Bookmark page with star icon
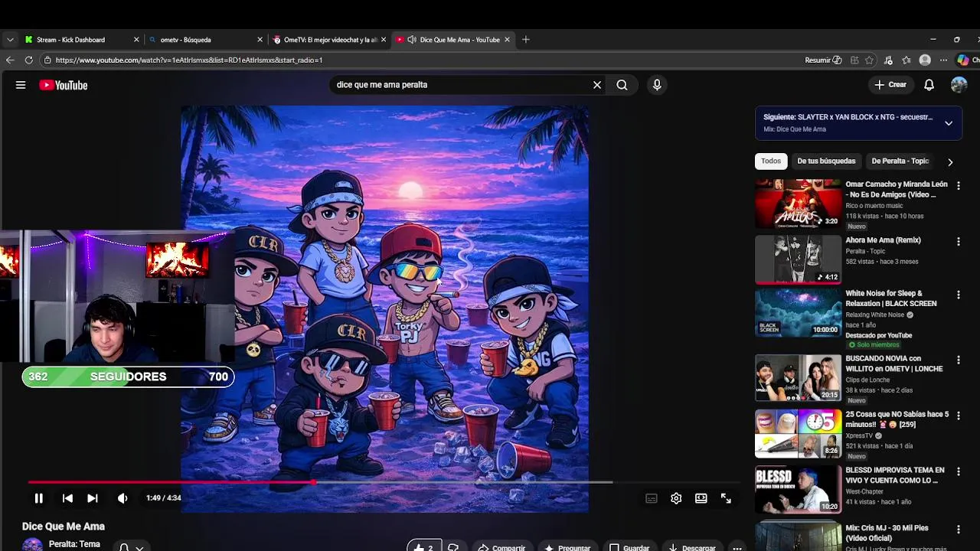 click(870, 60)
